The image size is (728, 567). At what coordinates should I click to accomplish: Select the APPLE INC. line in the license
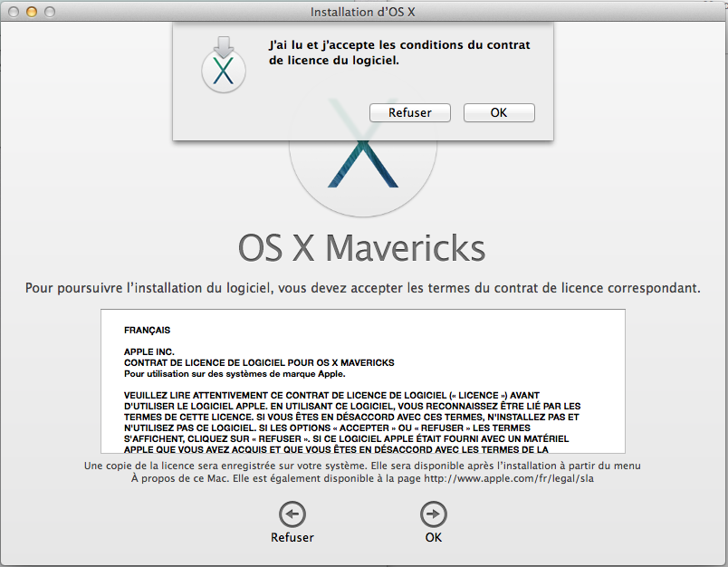[148, 351]
